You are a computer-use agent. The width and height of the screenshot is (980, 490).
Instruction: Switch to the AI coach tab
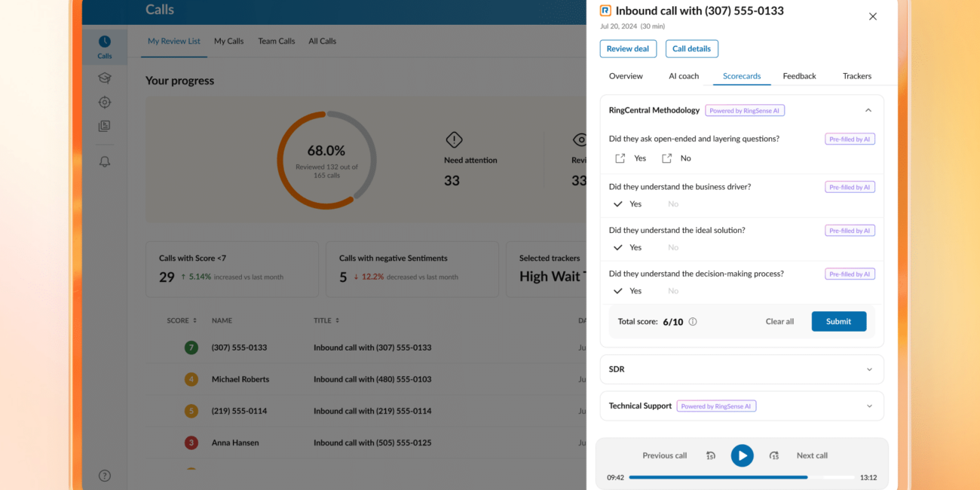tap(684, 76)
